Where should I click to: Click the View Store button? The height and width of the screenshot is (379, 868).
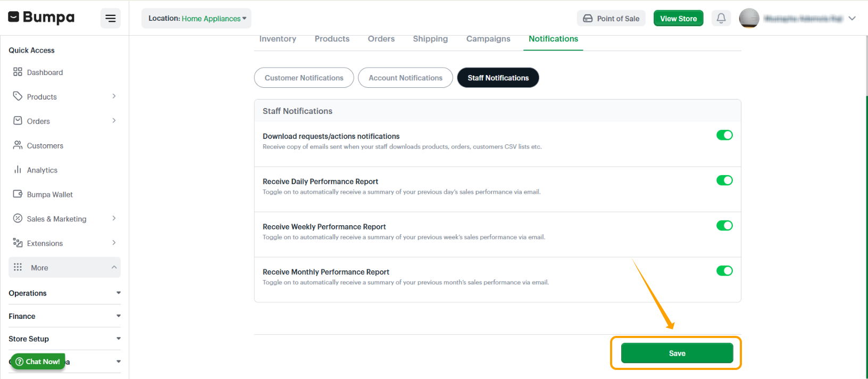[678, 19]
